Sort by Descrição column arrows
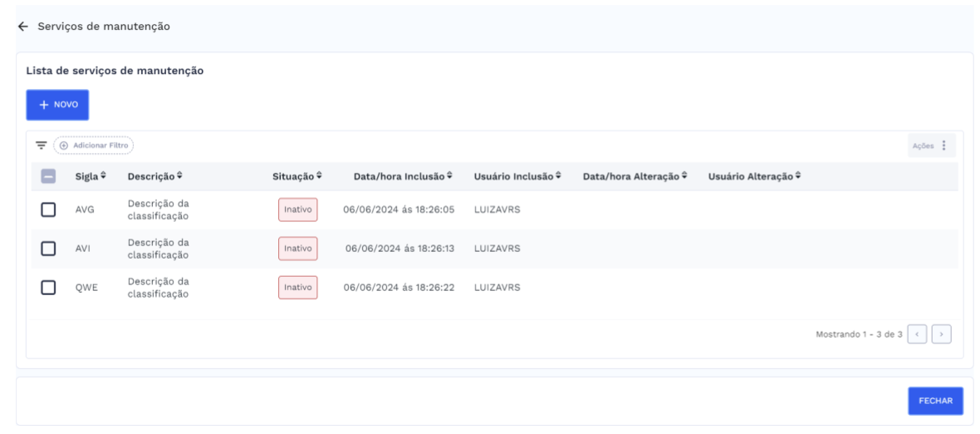 179,176
